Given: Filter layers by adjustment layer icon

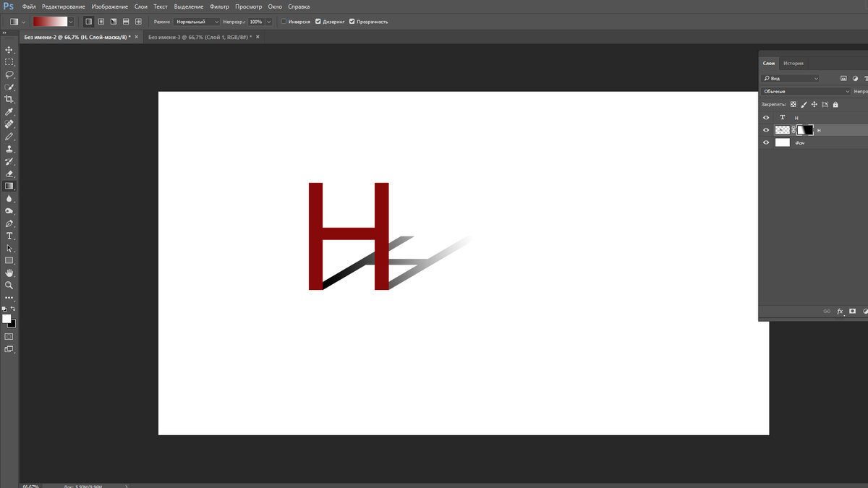Looking at the screenshot, I should pos(855,78).
